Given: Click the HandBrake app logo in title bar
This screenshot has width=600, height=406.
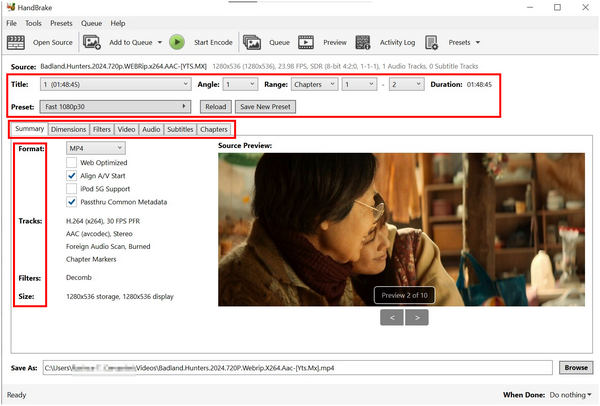Looking at the screenshot, I should [11, 7].
